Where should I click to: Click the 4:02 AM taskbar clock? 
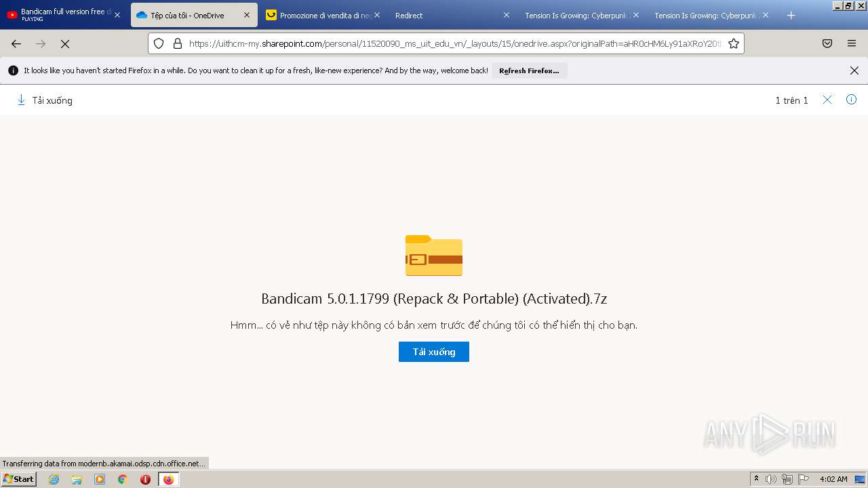833,479
